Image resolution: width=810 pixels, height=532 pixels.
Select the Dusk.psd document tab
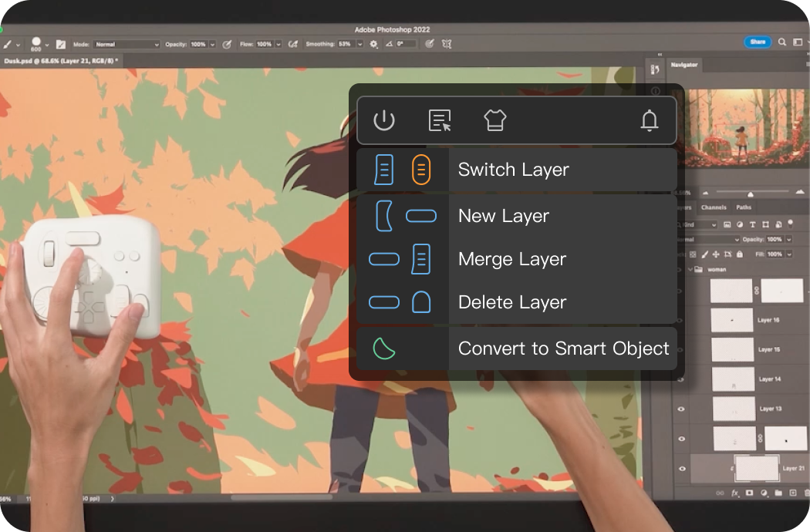pyautogui.click(x=61, y=61)
